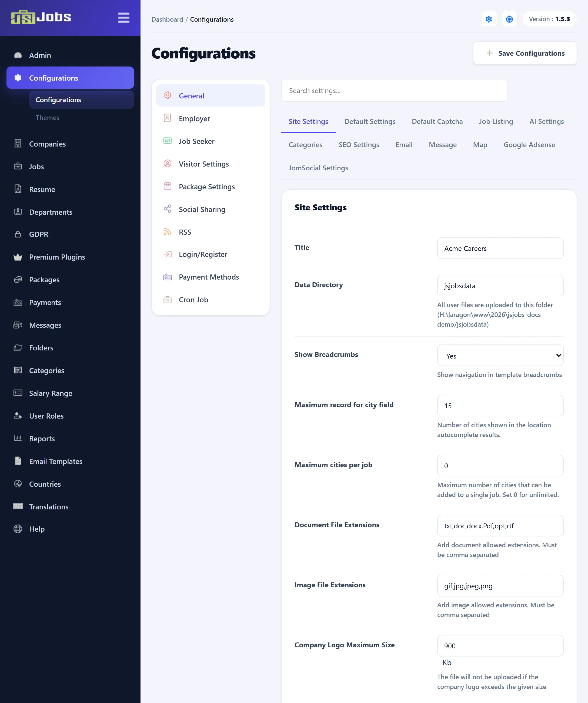The image size is (588, 703).
Task: Open Cron Job settings section
Action: click(211, 300)
